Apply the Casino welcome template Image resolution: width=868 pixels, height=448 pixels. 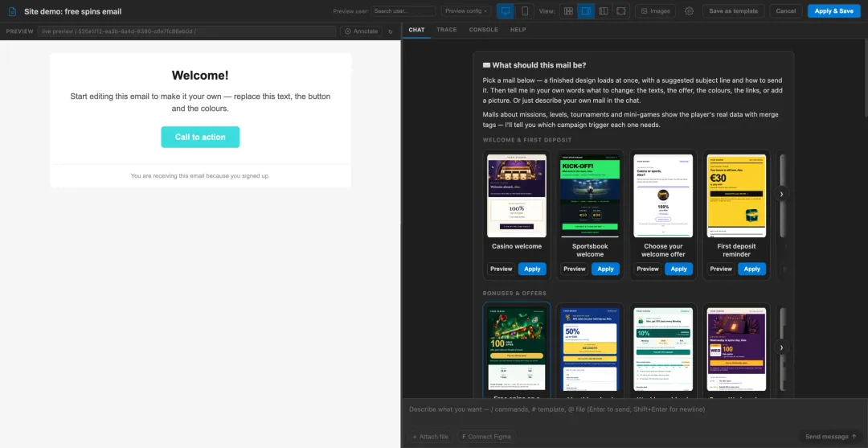[x=532, y=269]
